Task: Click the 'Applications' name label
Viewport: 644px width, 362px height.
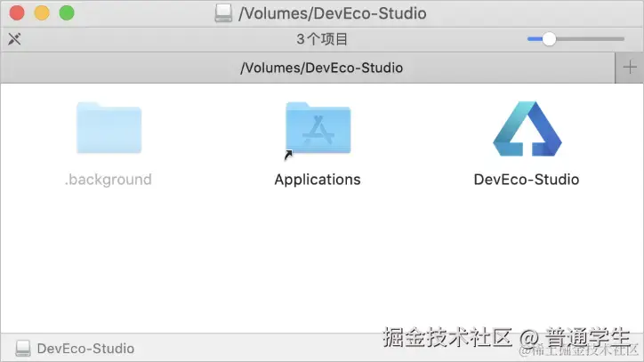Action: pyautogui.click(x=318, y=180)
